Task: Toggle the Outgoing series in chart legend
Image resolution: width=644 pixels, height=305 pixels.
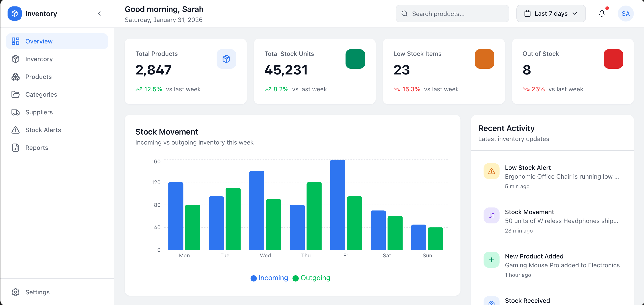Action: pyautogui.click(x=311, y=278)
